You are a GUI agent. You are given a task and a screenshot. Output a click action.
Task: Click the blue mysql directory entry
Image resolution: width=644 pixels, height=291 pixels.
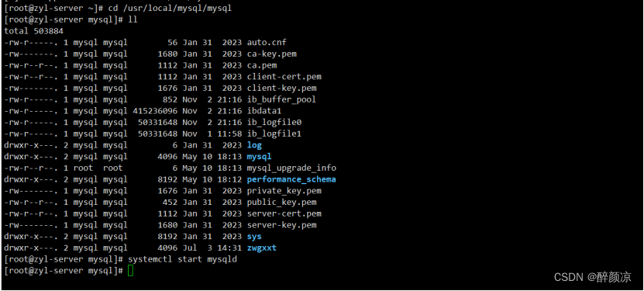[259, 157]
